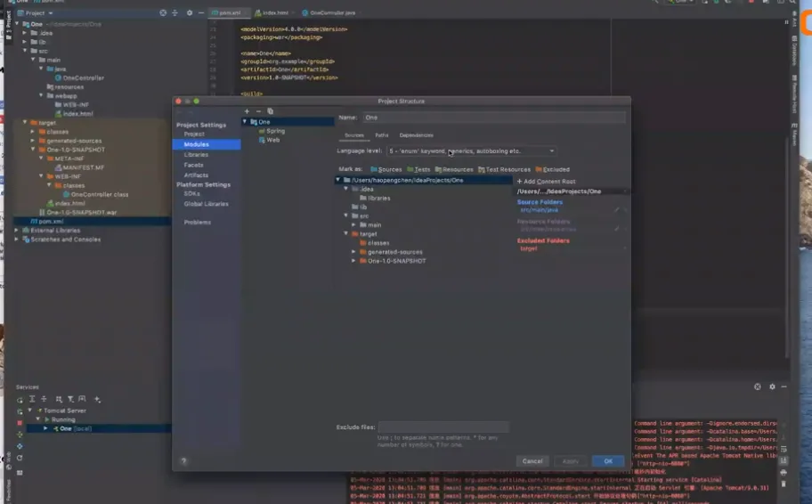This screenshot has height=504, width=812.
Task: Select SDKs under Platform Settings
Action: coord(192,194)
